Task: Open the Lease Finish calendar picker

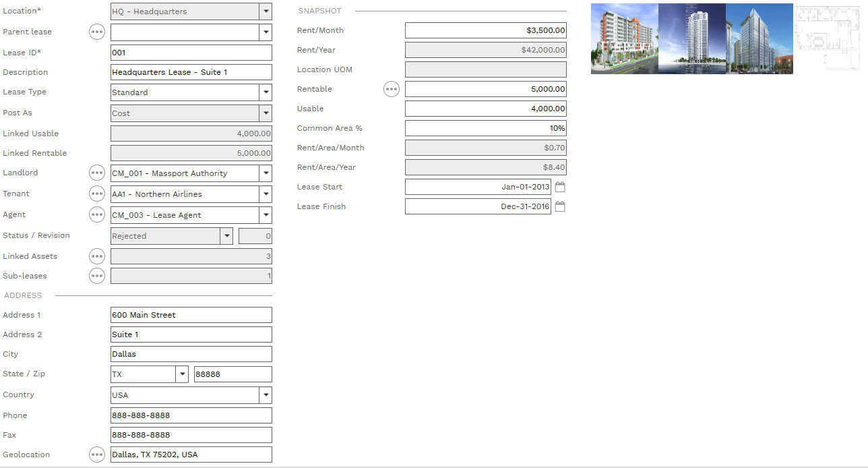Action: pyautogui.click(x=560, y=206)
